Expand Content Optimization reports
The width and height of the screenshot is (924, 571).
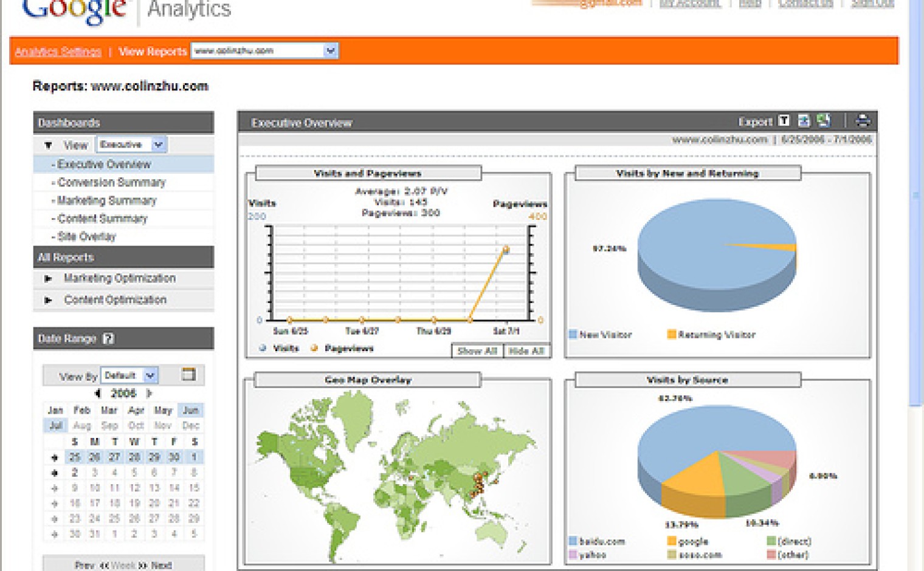(48, 299)
